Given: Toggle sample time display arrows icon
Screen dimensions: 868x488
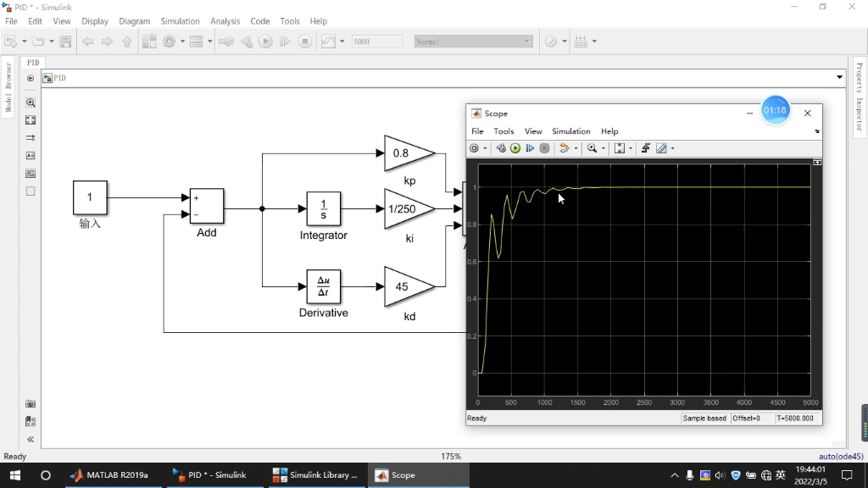Looking at the screenshot, I should click(x=31, y=138).
